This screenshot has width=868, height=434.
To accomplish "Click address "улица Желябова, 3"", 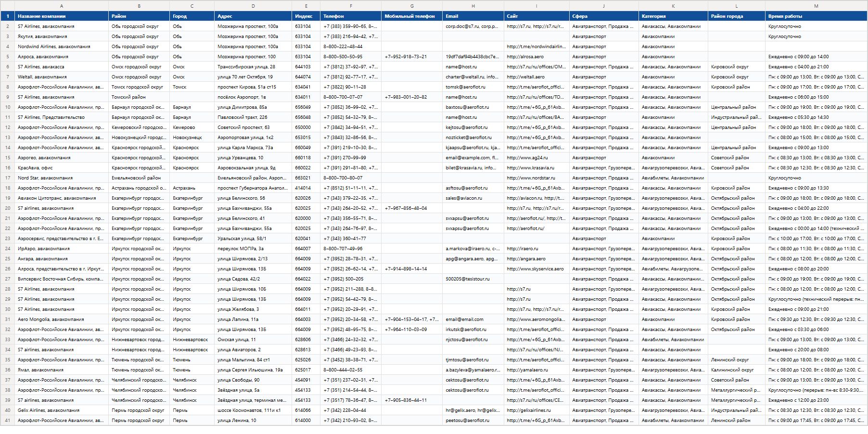I will pos(253,309).
